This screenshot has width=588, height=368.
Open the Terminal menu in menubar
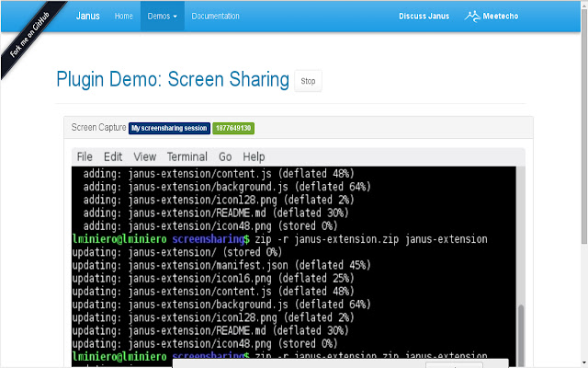click(187, 156)
